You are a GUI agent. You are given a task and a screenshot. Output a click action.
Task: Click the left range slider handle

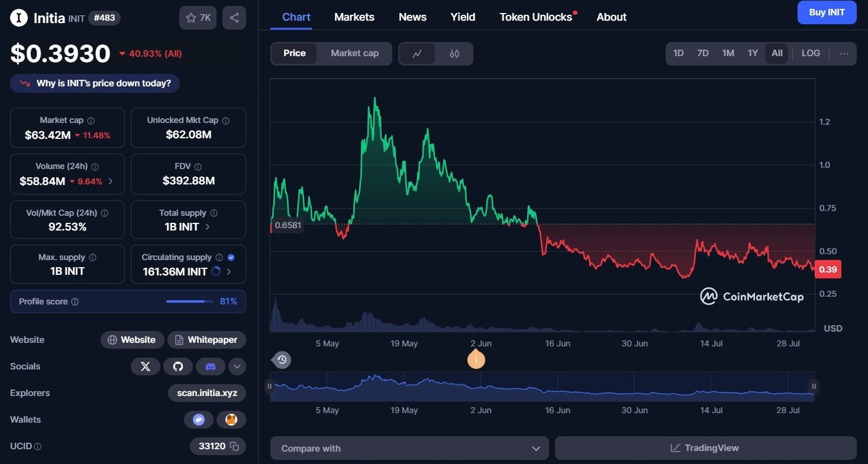(270, 387)
